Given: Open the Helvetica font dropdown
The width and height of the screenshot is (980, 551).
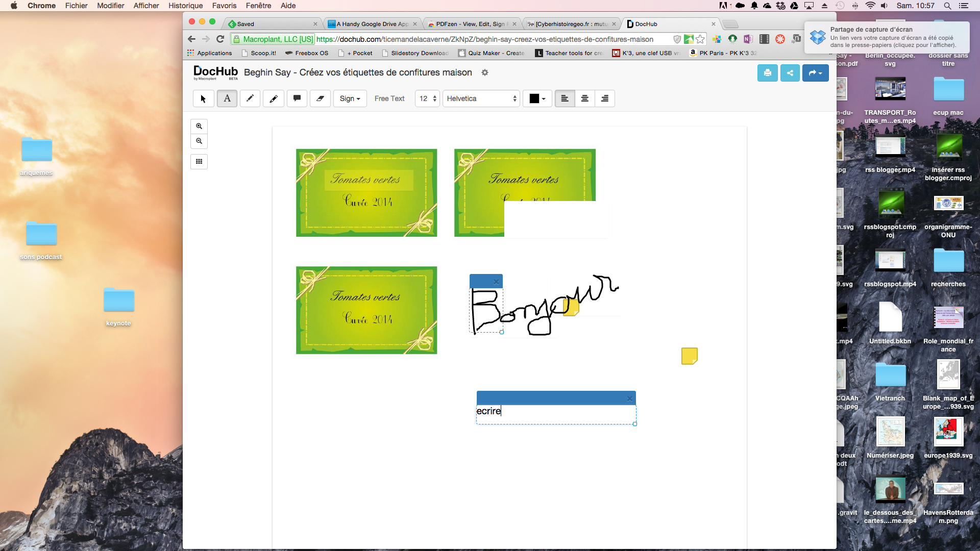Looking at the screenshot, I should pyautogui.click(x=481, y=98).
